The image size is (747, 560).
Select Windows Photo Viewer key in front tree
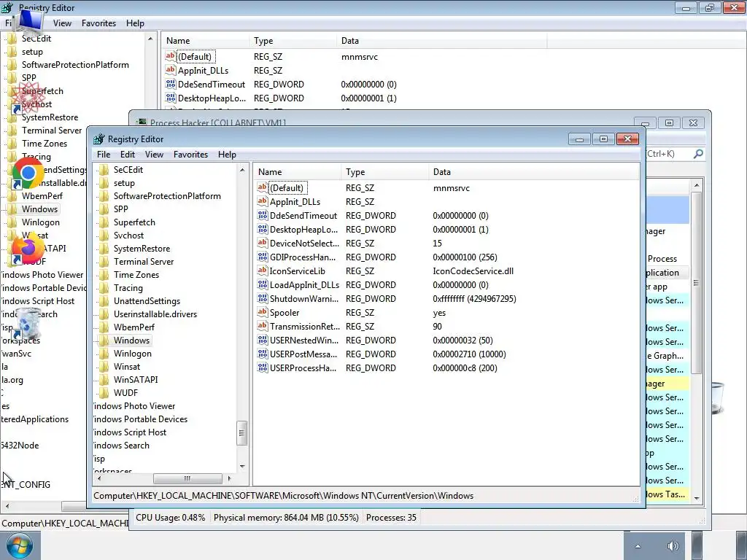tap(134, 405)
